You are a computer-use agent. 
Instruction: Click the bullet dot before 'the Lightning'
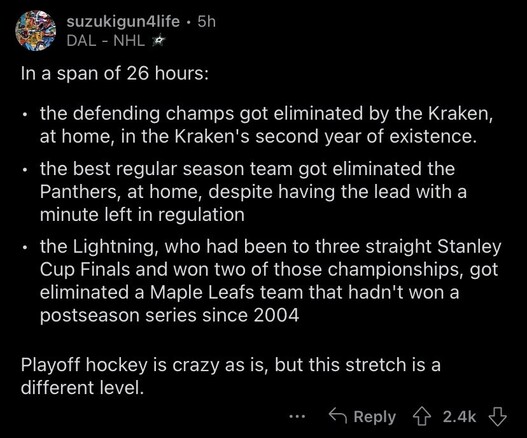[x=24, y=248]
